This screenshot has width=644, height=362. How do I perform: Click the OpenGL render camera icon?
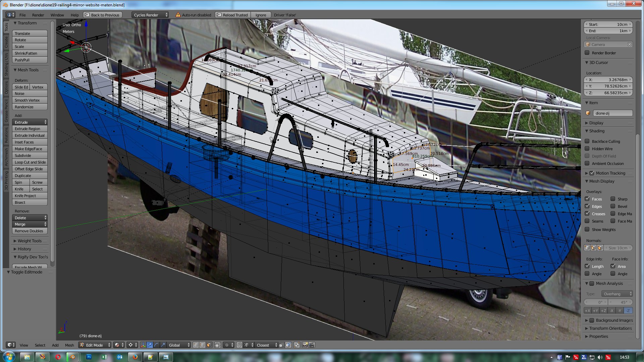(305, 345)
